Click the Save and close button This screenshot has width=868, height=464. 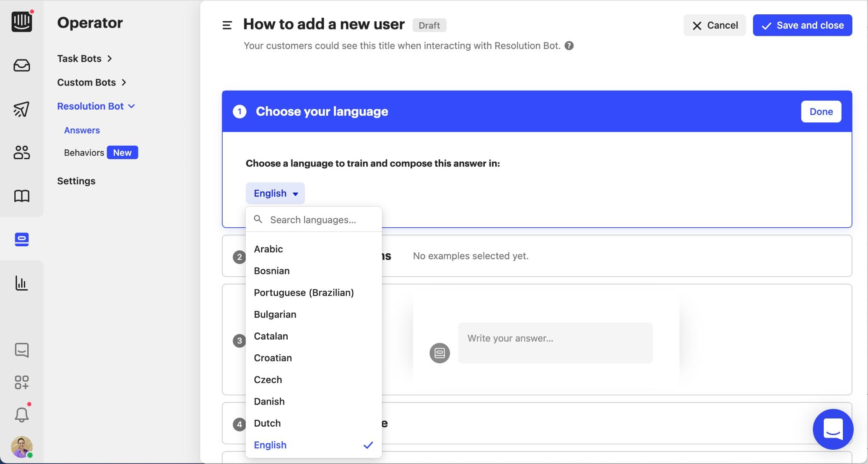click(802, 25)
